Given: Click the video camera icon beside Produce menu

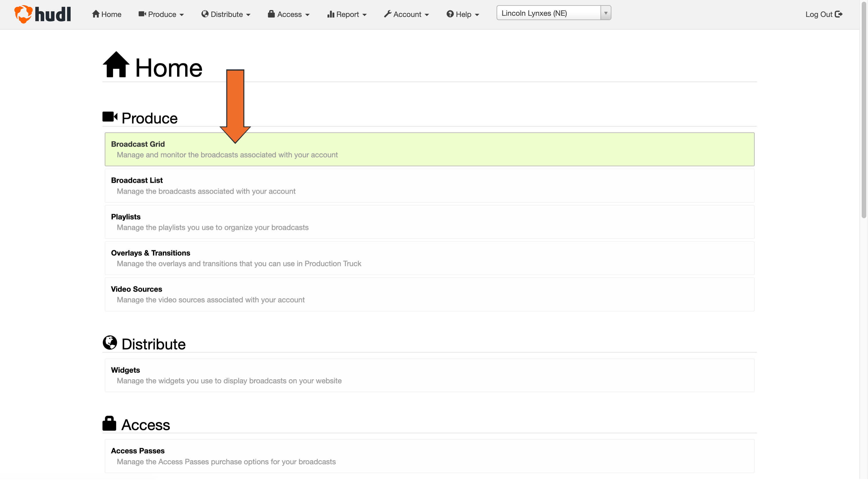Looking at the screenshot, I should [x=142, y=14].
